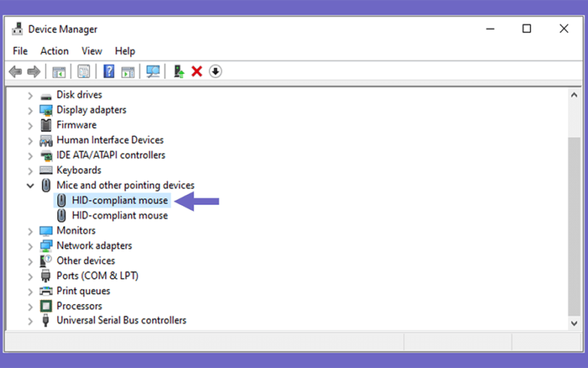Expand the Processors node
The height and width of the screenshot is (368, 588).
pos(30,306)
